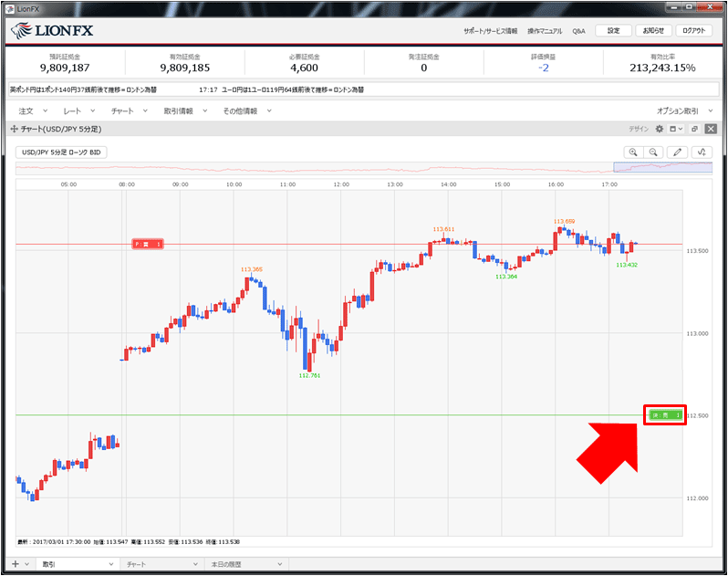Open the add technical indicator tool
728x576 pixels.
pyautogui.click(x=702, y=152)
